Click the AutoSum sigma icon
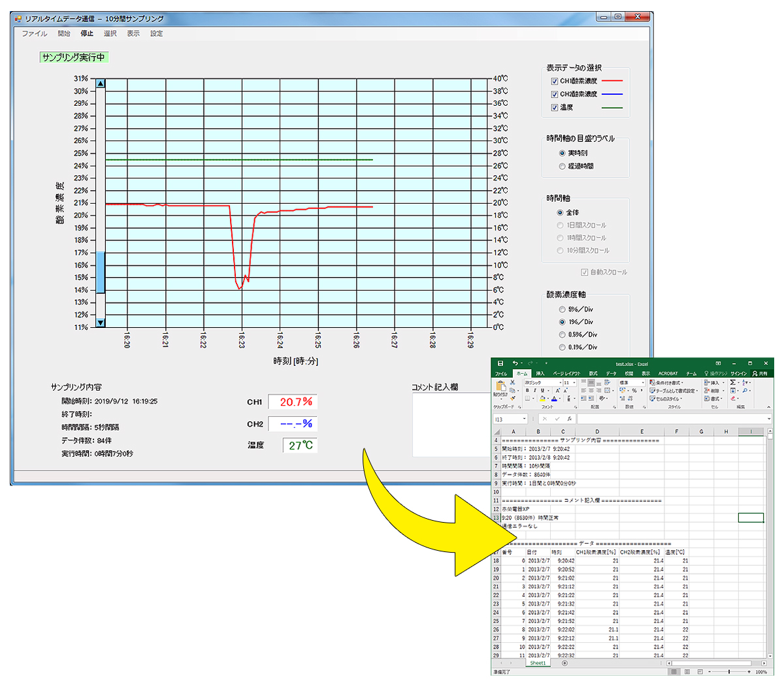This screenshot has height=686, width=784. pyautogui.click(x=733, y=382)
